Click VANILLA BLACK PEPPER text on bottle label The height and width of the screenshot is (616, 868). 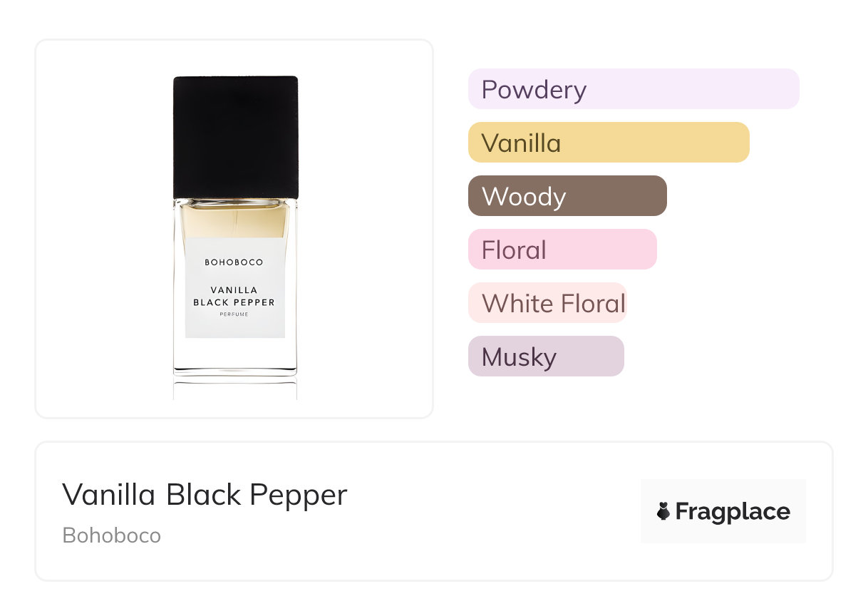(x=234, y=296)
